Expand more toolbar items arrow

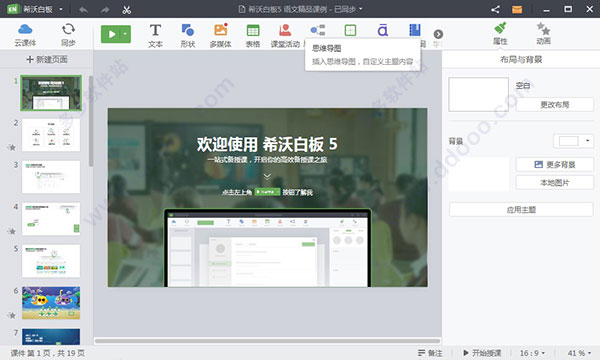pos(438,34)
